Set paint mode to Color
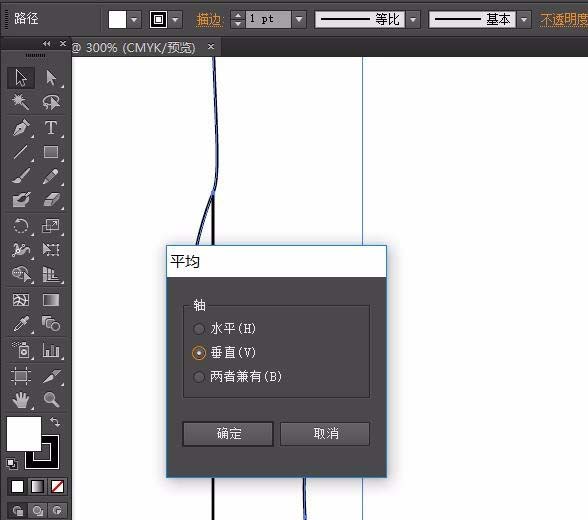The height and width of the screenshot is (520, 588). (17, 486)
